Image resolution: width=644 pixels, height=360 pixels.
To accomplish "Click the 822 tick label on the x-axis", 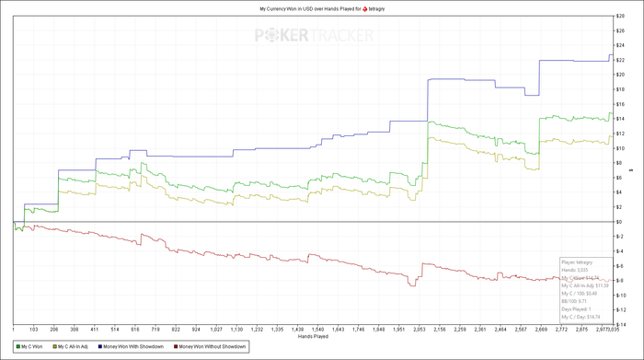I will 176,330.
